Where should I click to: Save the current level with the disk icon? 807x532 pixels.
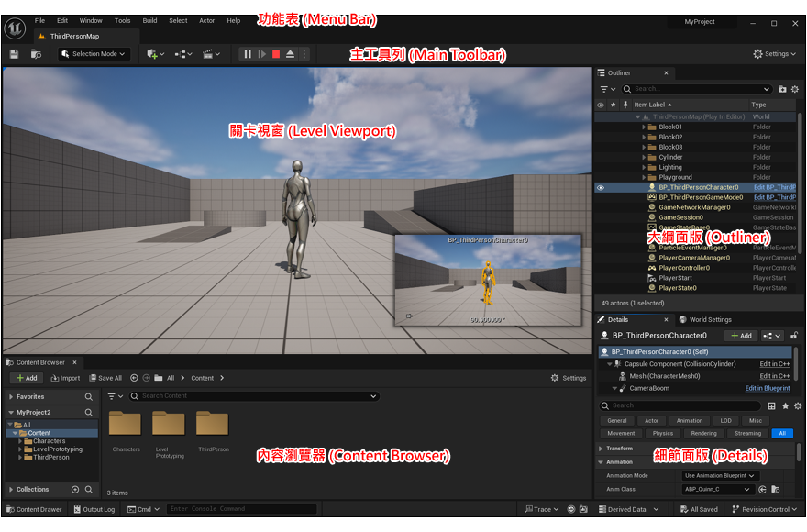(15, 54)
